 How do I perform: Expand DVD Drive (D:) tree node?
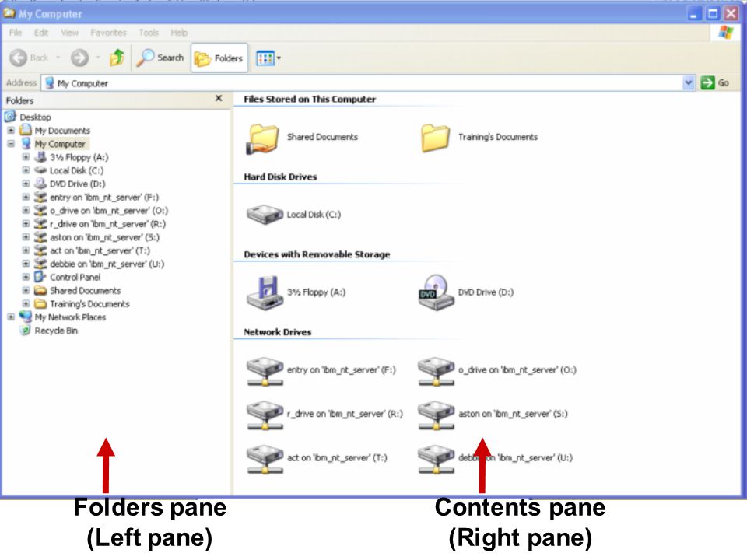click(26, 184)
